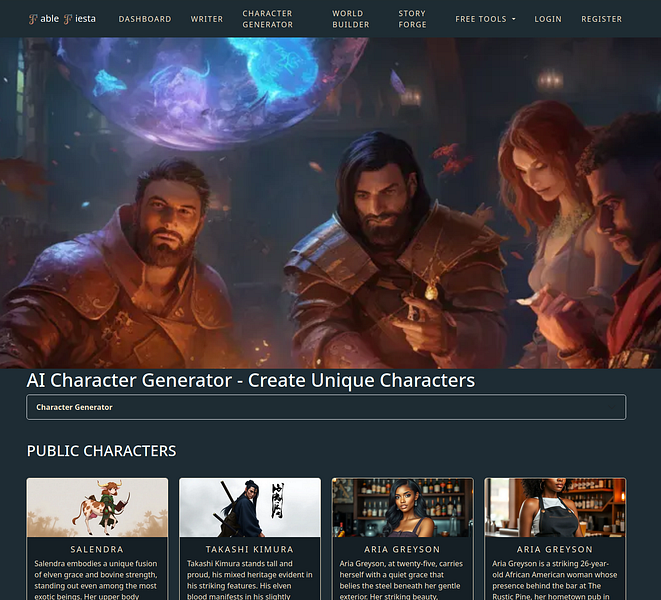Click the PUBLIC CHARACTERS heading
The height and width of the screenshot is (600, 661).
click(x=102, y=451)
